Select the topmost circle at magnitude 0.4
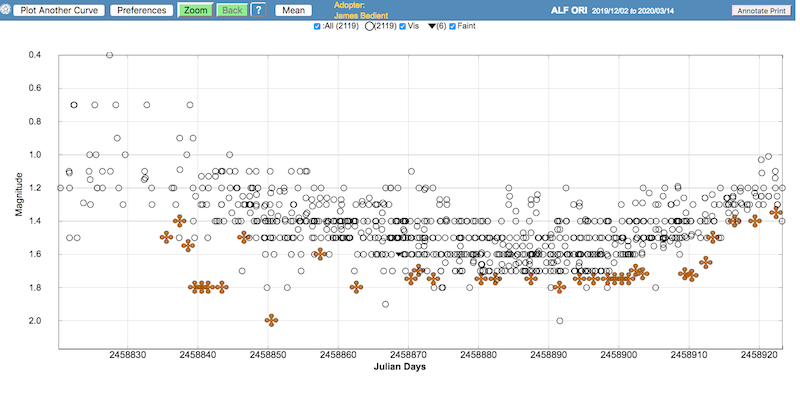Image resolution: width=800 pixels, height=399 pixels. [110, 55]
